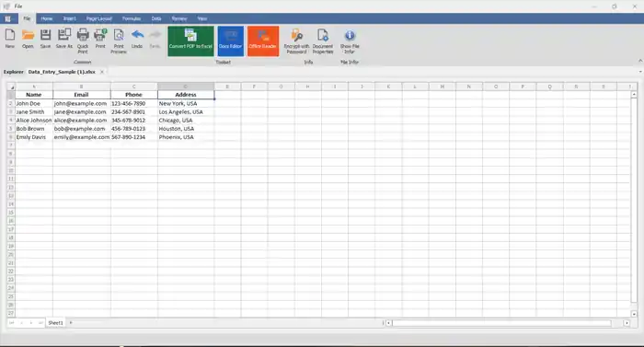644x347 pixels.
Task: Click the Redo arrow icon
Action: (155, 39)
